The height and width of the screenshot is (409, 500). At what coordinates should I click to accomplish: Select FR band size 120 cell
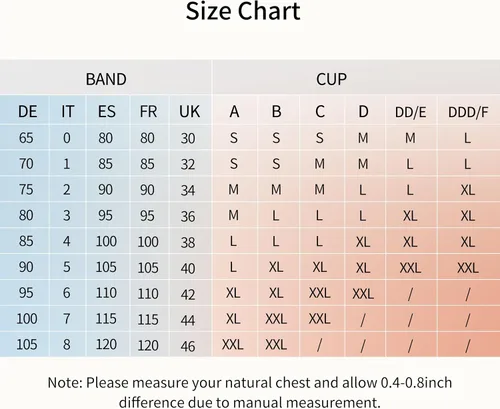[x=148, y=345]
